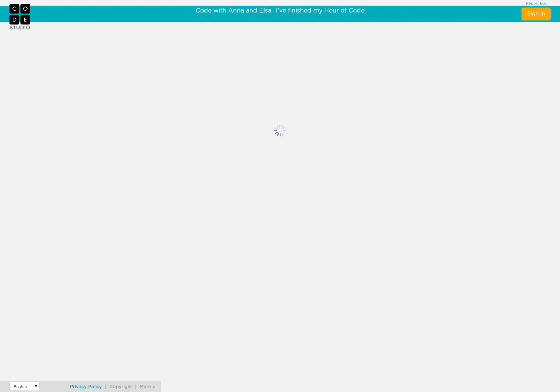The height and width of the screenshot is (392, 560).
Task: Open the English language dropdown
Action: [x=25, y=386]
